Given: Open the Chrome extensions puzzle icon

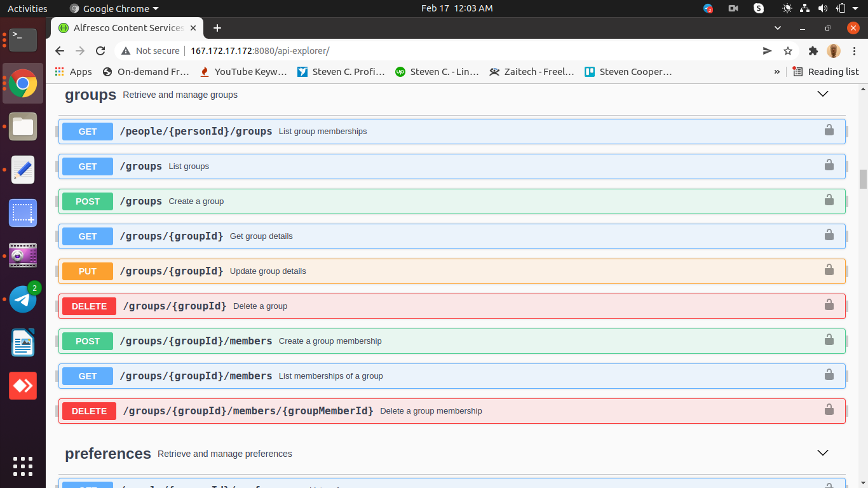Looking at the screenshot, I should click(813, 51).
